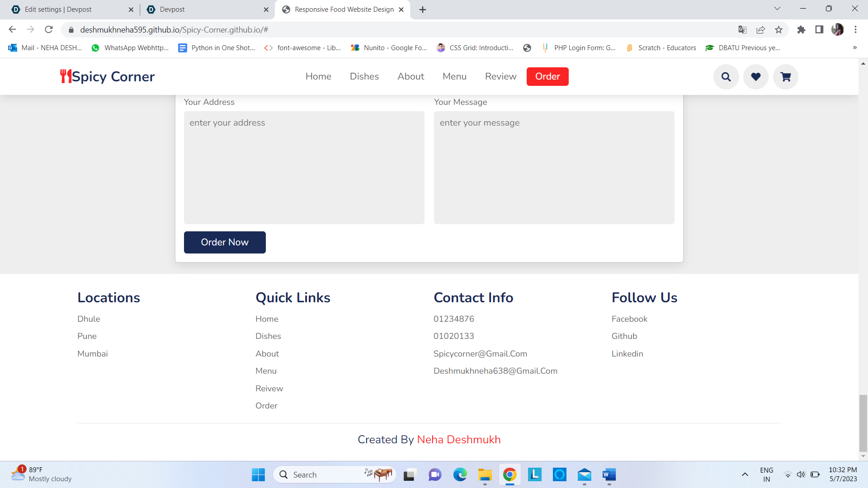Viewport: 868px width, 488px height.
Task: Open the shopping cart icon
Action: 785,76
